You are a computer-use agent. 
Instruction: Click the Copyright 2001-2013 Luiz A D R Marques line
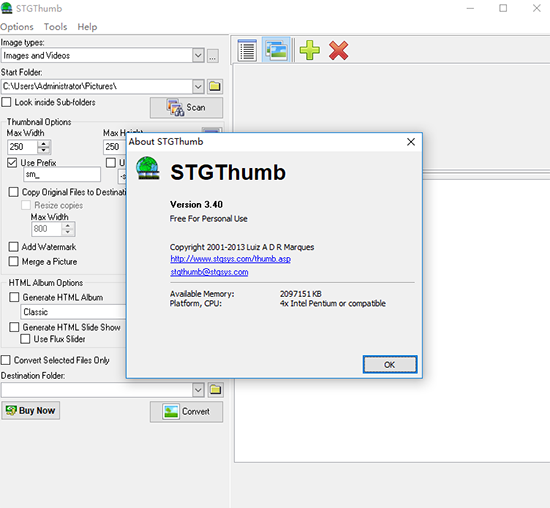242,247
